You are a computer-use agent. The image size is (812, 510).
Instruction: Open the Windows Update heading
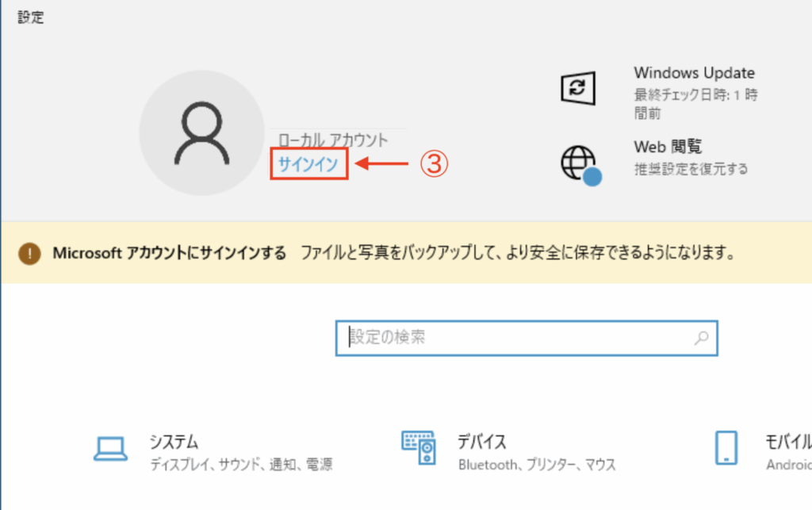click(694, 73)
